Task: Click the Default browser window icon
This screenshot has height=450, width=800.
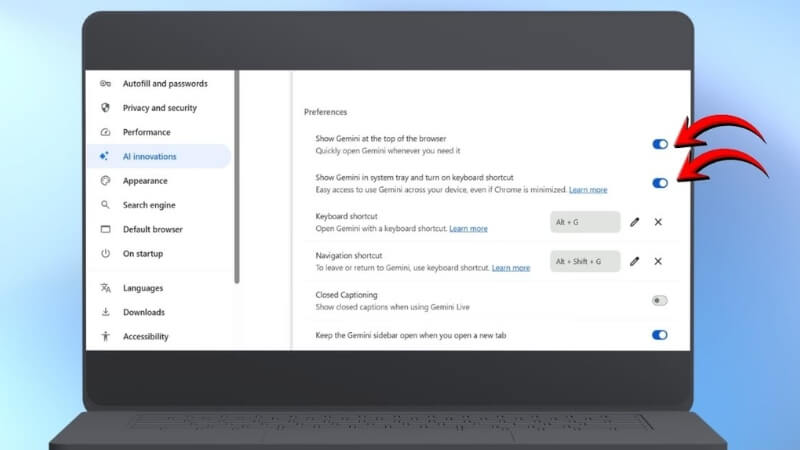Action: [105, 229]
